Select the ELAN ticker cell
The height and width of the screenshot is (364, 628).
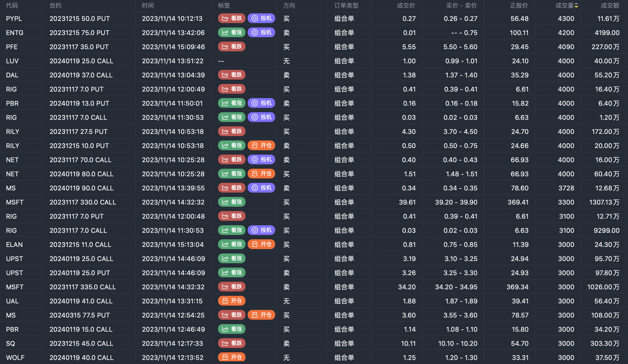pos(14,244)
